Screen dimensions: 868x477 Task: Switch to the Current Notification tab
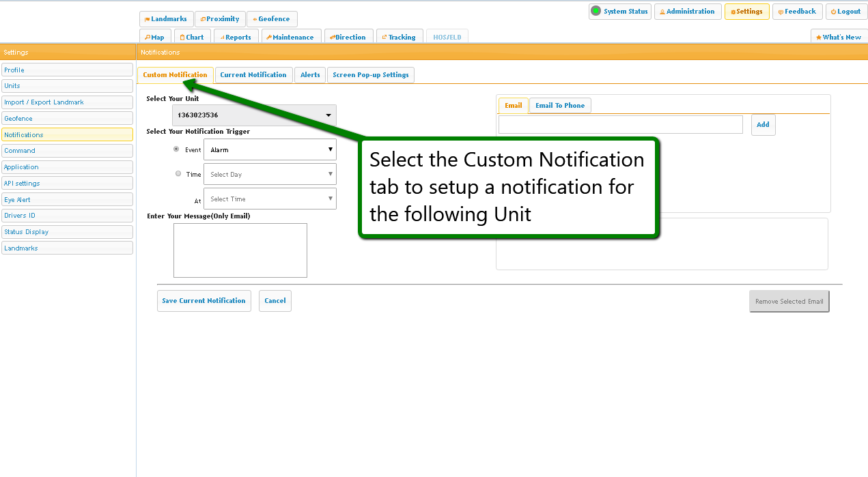point(253,75)
